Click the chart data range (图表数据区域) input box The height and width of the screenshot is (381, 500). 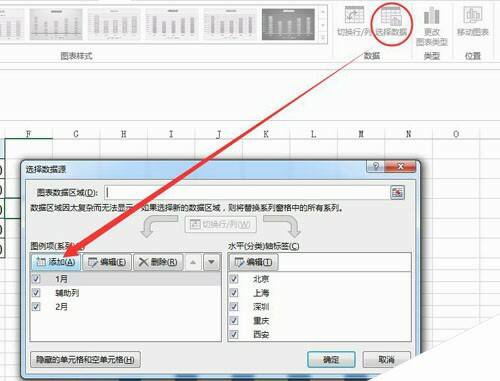point(246,192)
